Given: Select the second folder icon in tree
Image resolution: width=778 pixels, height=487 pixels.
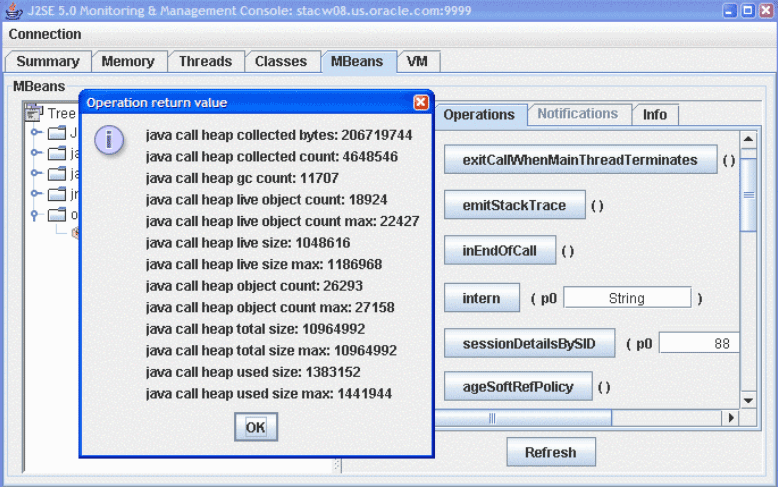Looking at the screenshot, I should [56, 154].
